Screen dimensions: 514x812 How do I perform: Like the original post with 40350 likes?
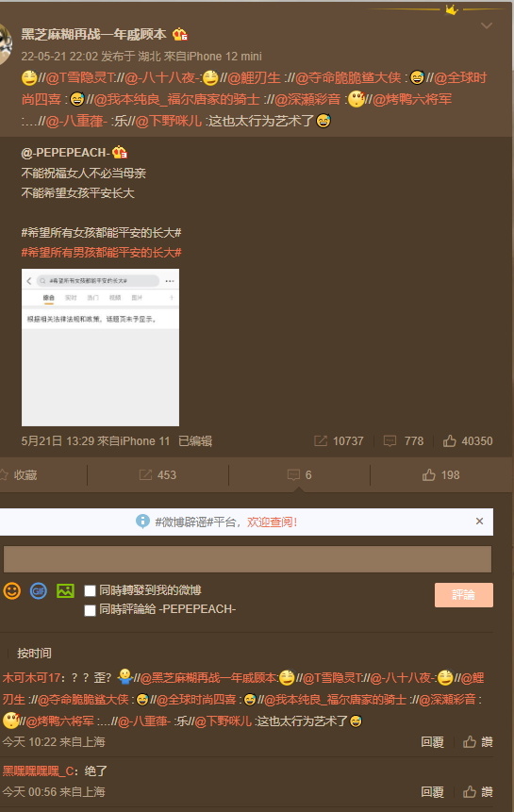pos(468,440)
